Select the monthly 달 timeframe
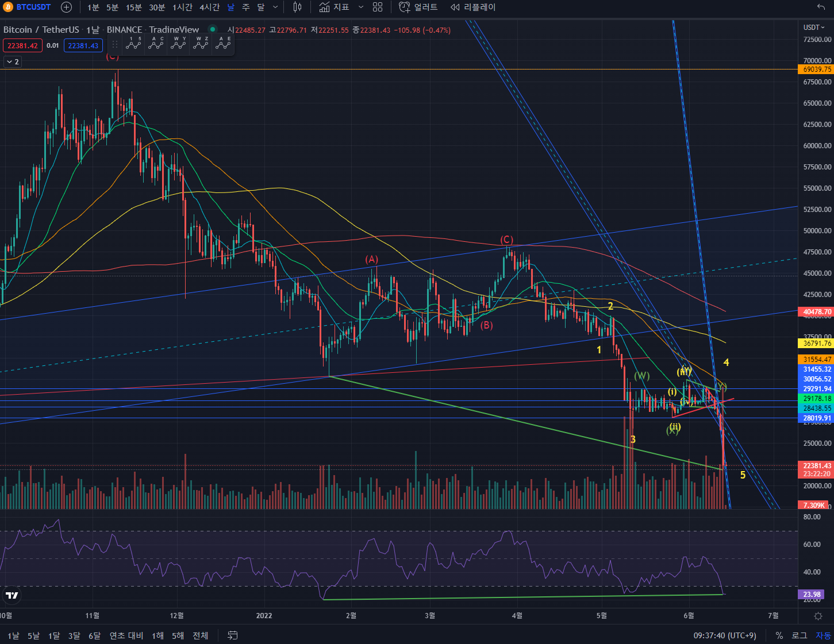The width and height of the screenshot is (834, 644). (x=261, y=7)
